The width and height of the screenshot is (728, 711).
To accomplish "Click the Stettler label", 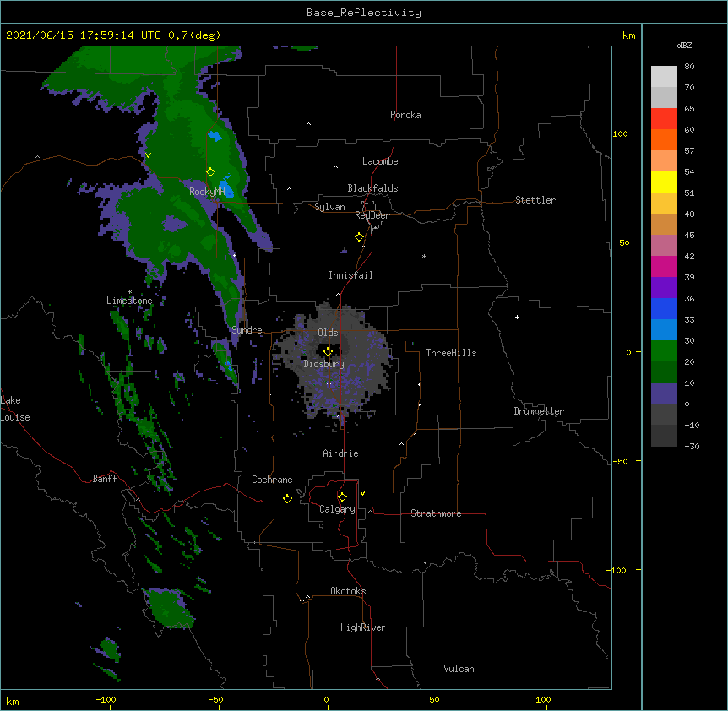I will 535,200.
